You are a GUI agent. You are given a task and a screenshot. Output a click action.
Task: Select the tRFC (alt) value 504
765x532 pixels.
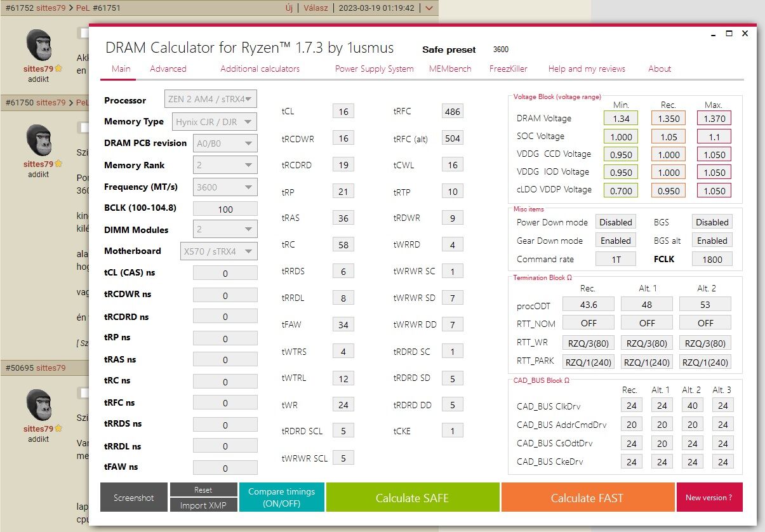point(453,138)
